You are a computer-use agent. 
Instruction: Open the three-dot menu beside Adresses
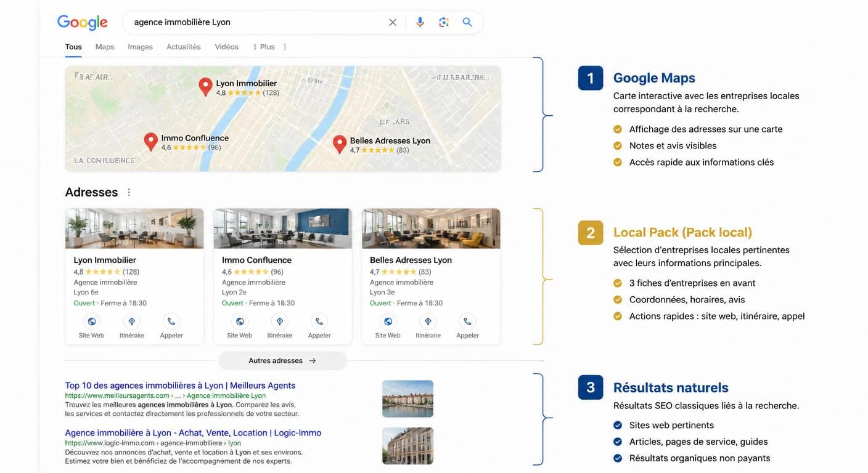click(x=129, y=192)
